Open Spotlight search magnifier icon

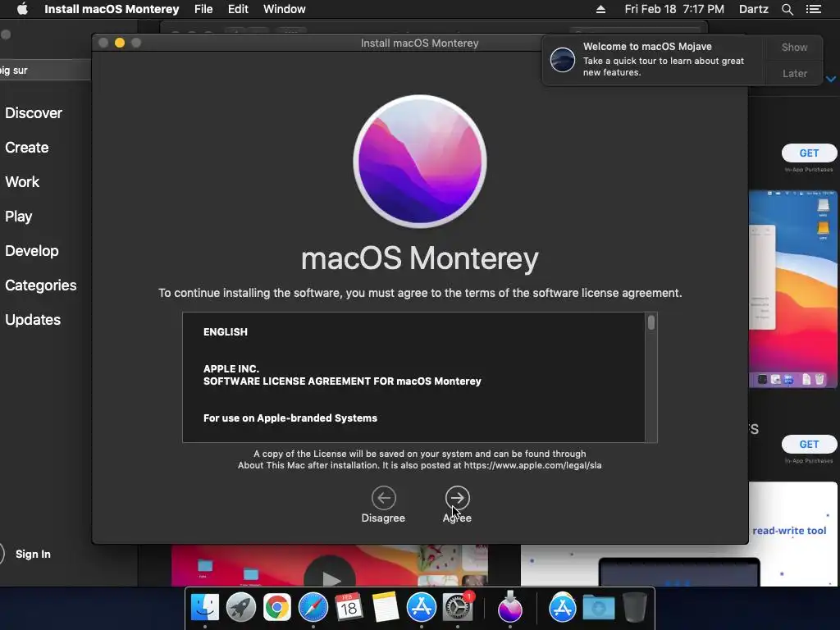tap(787, 9)
